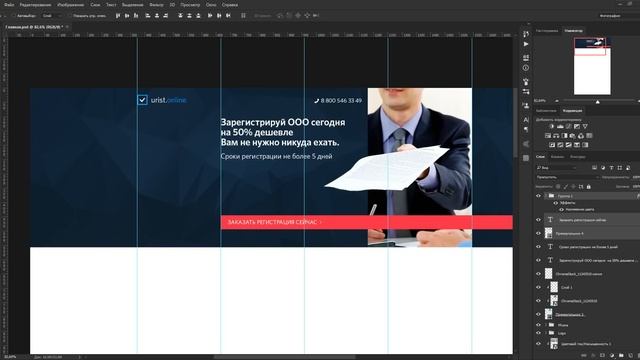Add a Threshold adjustment
This screenshot has width=640, height=360.
point(569,145)
